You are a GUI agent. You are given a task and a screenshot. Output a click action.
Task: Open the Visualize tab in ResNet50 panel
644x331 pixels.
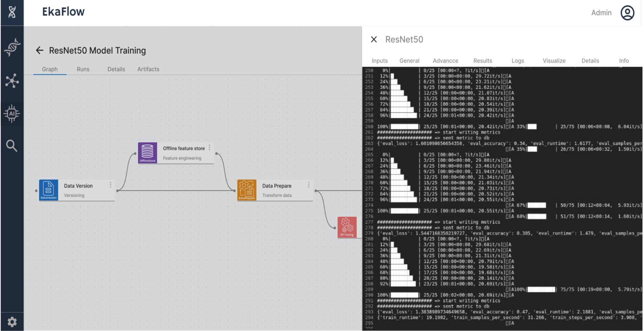coord(554,61)
